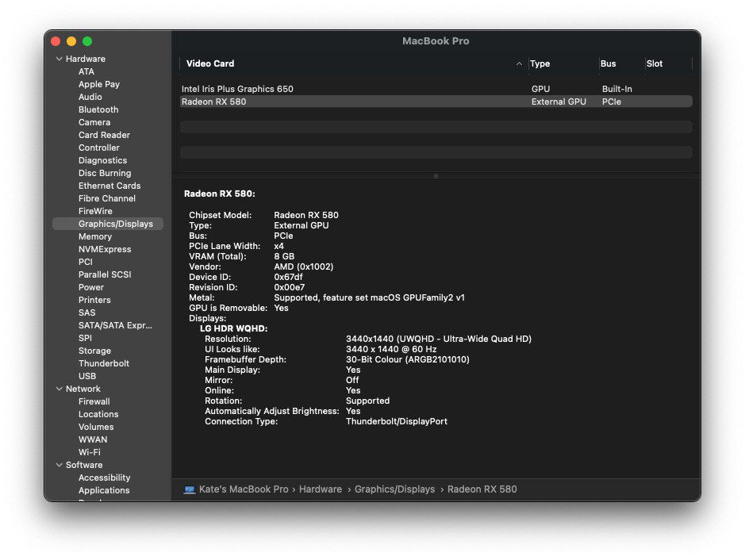Viewport: 745px width, 560px height.
Task: Select Diagnostics in the sidebar
Action: point(102,160)
